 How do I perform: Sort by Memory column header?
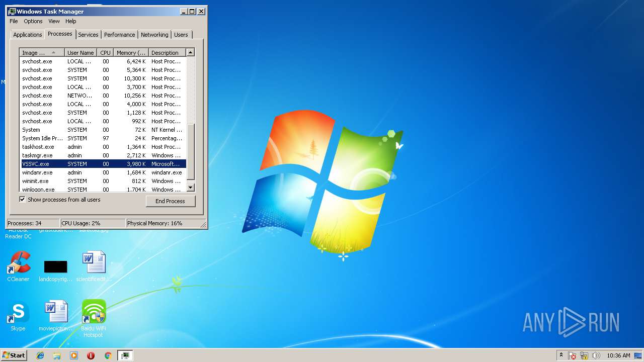tap(131, 52)
